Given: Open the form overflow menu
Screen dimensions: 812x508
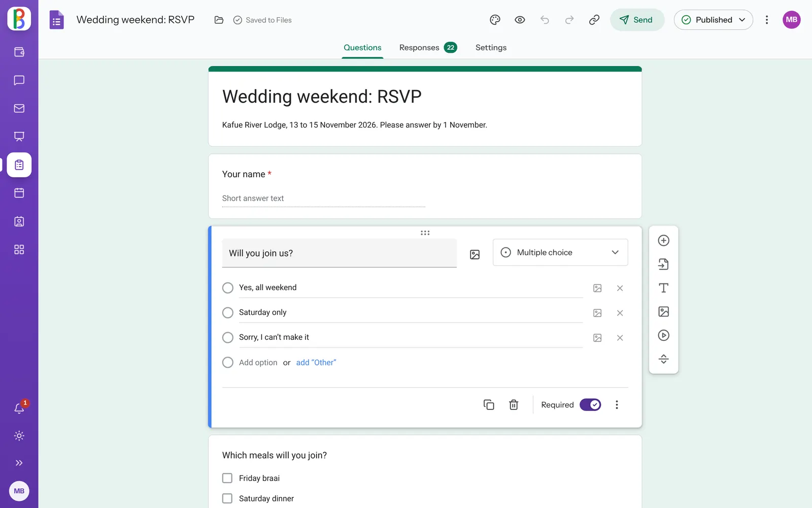Looking at the screenshot, I should coord(767,20).
